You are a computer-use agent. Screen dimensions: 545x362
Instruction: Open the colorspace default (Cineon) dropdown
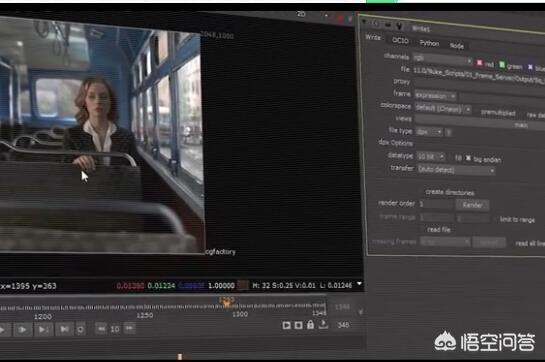(443, 109)
